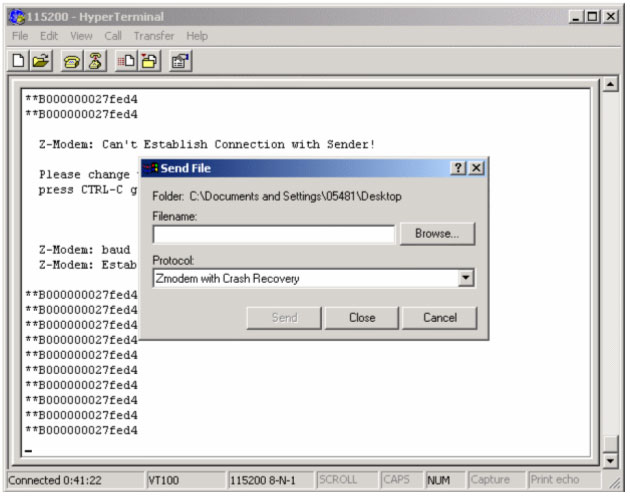The height and width of the screenshot is (496, 630).
Task: Close the Send File dialog with X
Action: pos(476,168)
